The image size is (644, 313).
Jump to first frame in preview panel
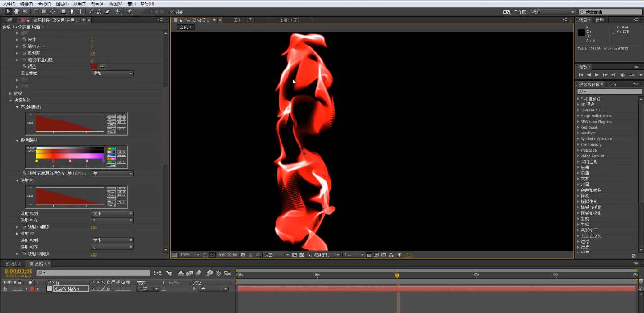(x=581, y=75)
